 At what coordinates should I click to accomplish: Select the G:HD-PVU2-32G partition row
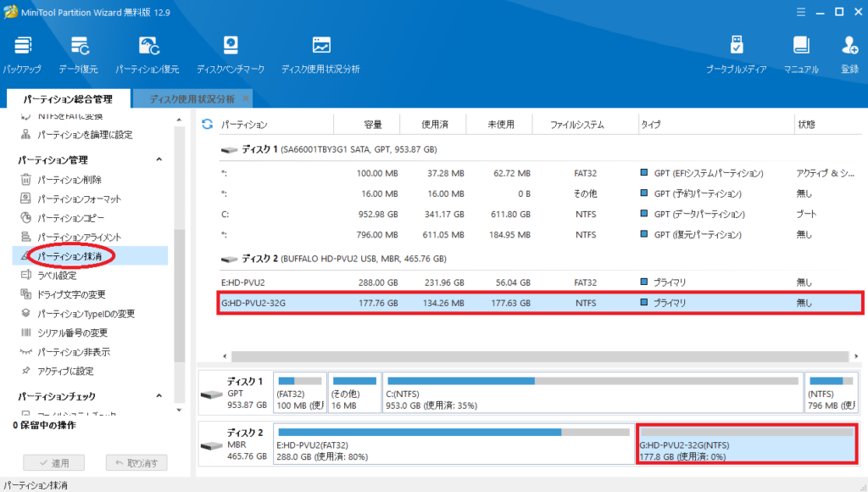540,303
